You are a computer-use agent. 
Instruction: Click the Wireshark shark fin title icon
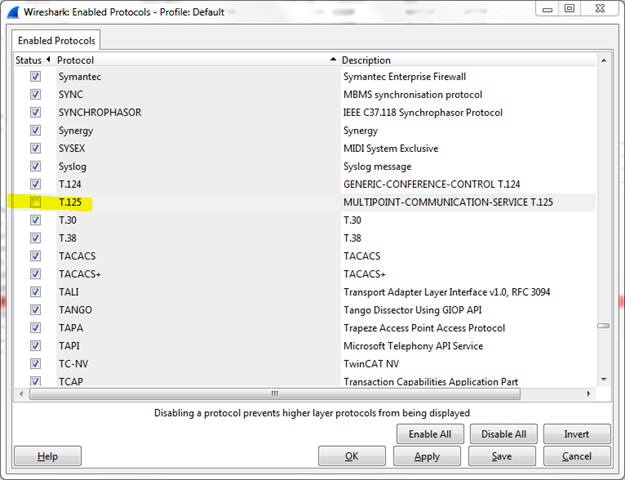coord(13,12)
